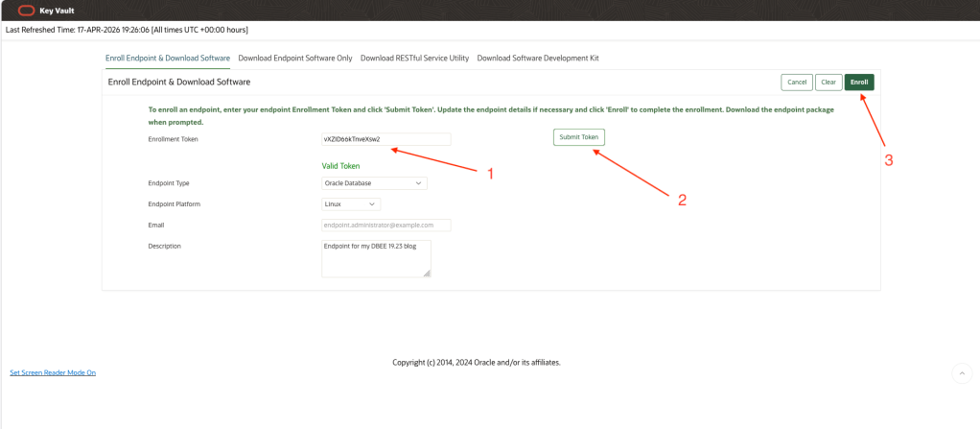Click inside the Description text area
The image size is (980, 429).
pos(376,258)
